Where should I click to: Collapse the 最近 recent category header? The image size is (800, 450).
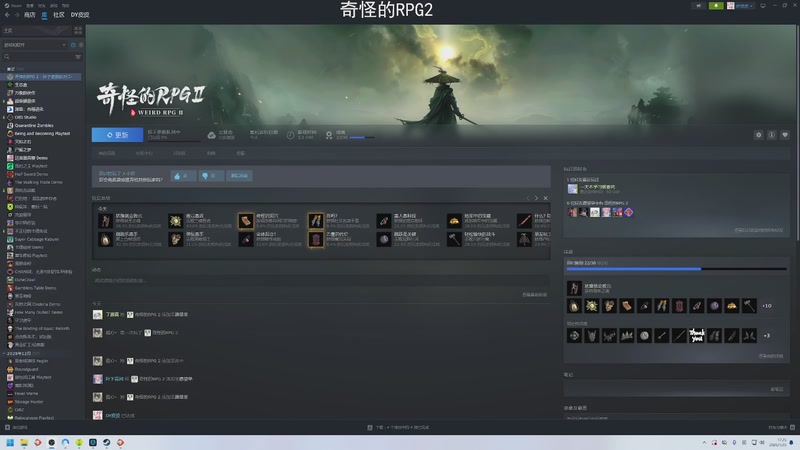click(13, 69)
